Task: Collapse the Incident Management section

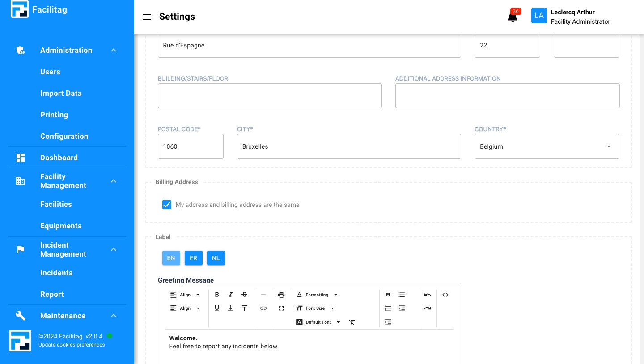Action: 114,249
